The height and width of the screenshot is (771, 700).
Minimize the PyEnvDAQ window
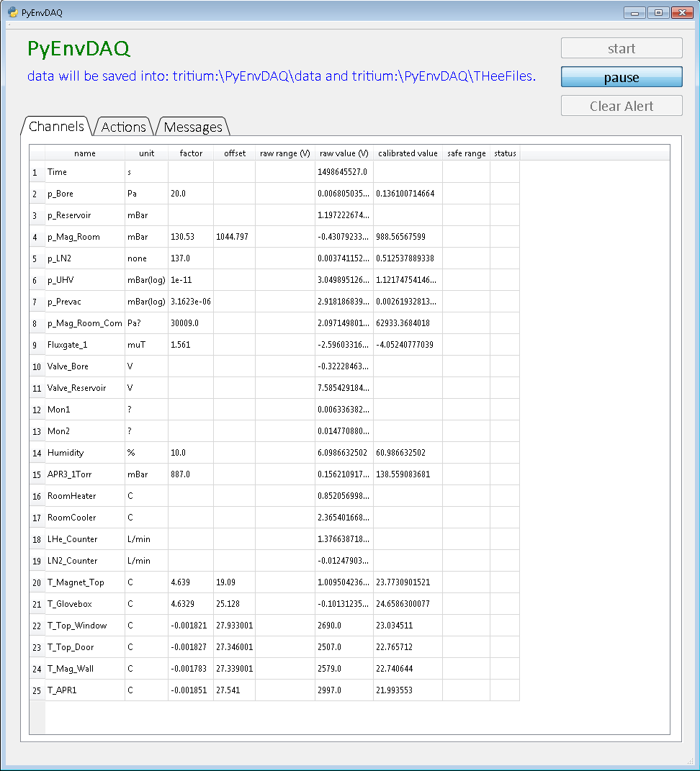tap(634, 13)
